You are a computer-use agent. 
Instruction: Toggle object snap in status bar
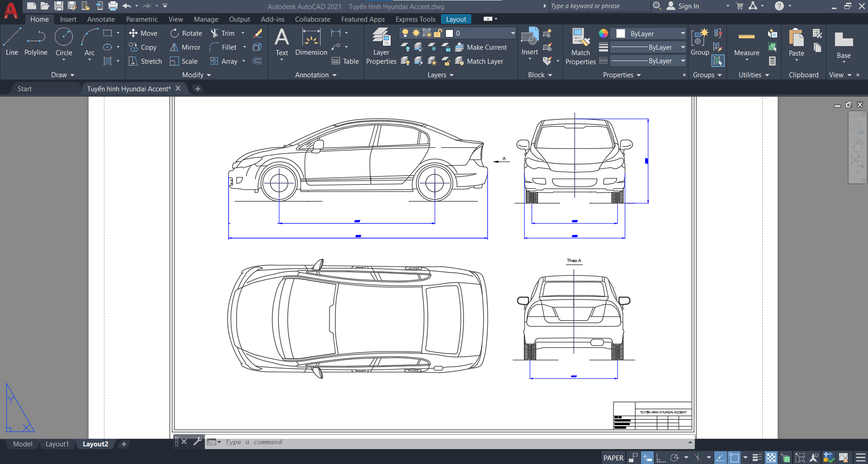[x=734, y=458]
